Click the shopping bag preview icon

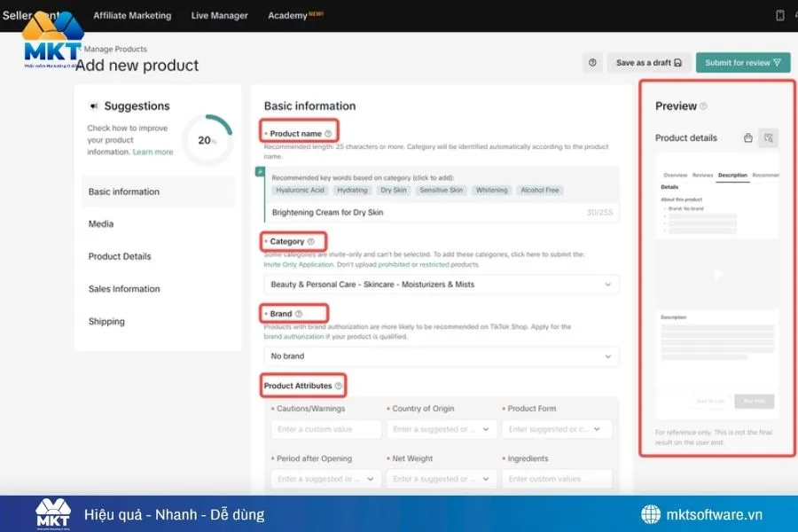click(747, 137)
